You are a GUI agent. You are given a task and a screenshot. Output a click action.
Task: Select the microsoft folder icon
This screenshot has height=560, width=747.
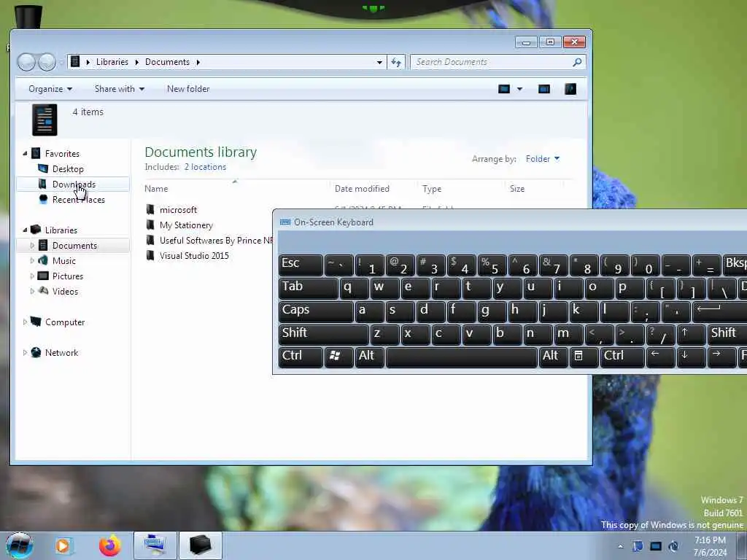point(150,209)
